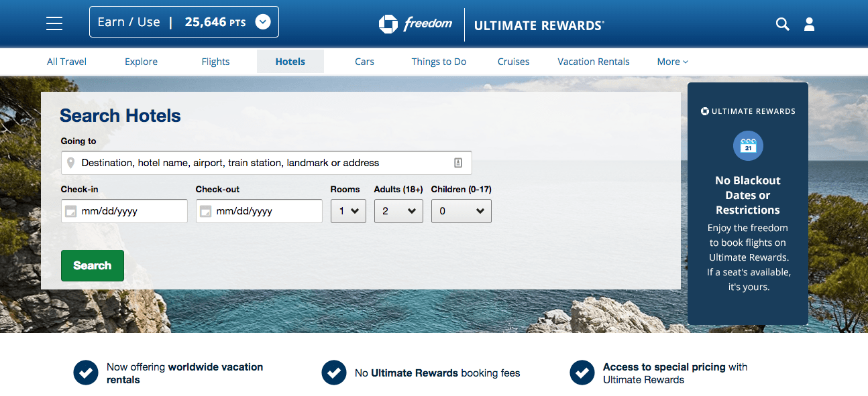Click the calendar icon in Check-out field
The image size is (868, 396).
tap(206, 211)
